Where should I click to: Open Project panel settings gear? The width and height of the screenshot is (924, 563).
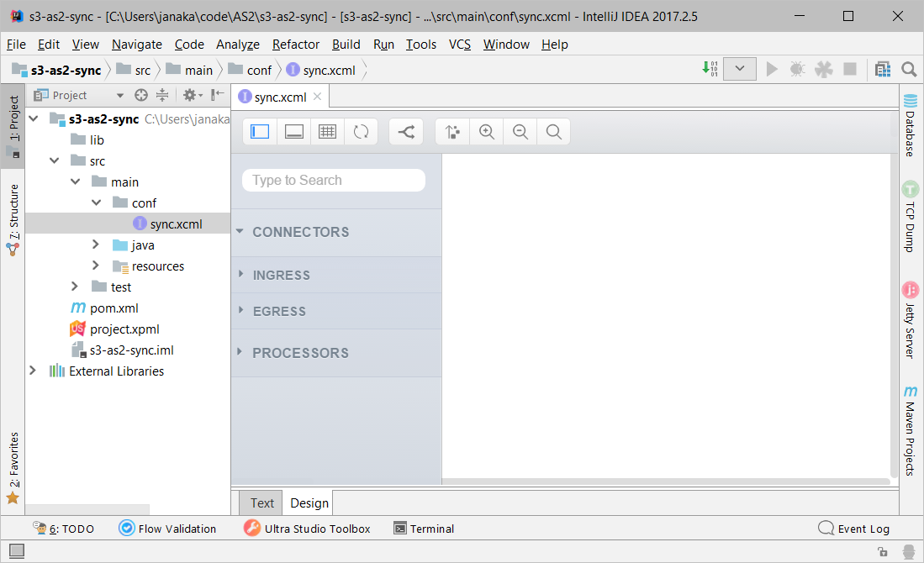pos(192,95)
